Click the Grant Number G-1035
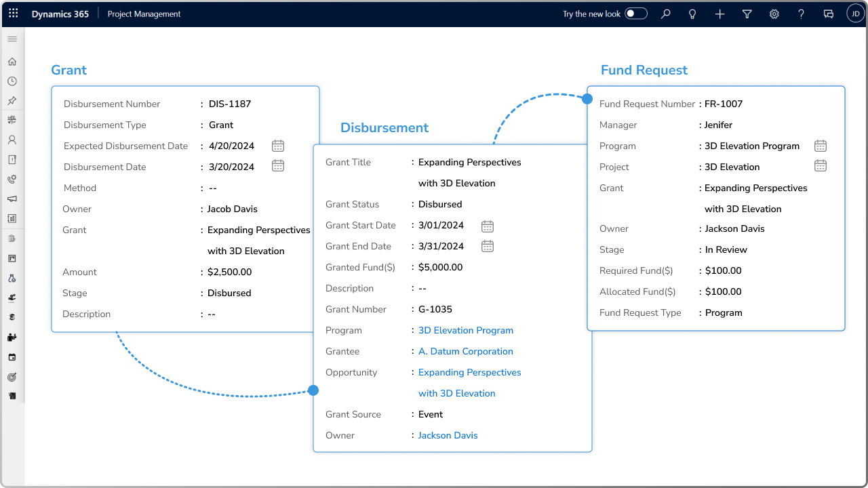Screen dimensions: 868x488 pos(435,309)
